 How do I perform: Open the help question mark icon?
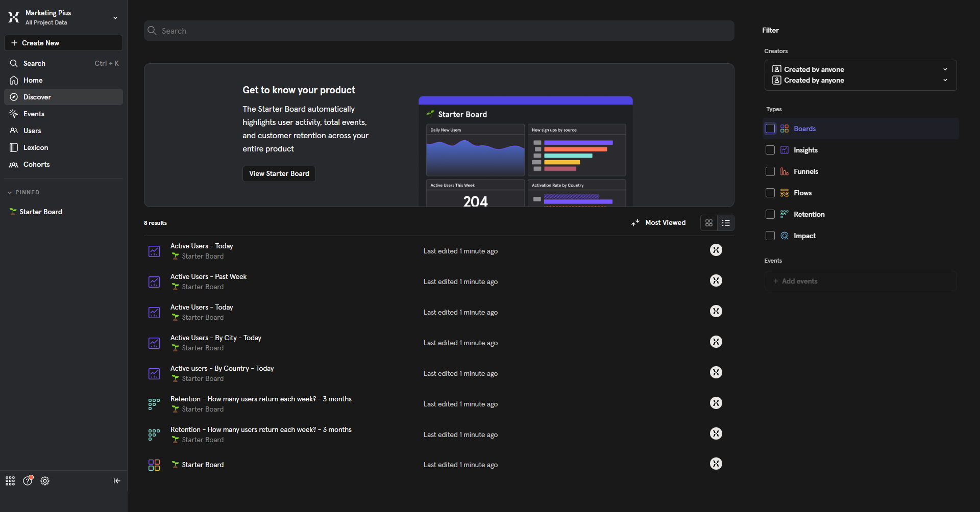pyautogui.click(x=28, y=481)
